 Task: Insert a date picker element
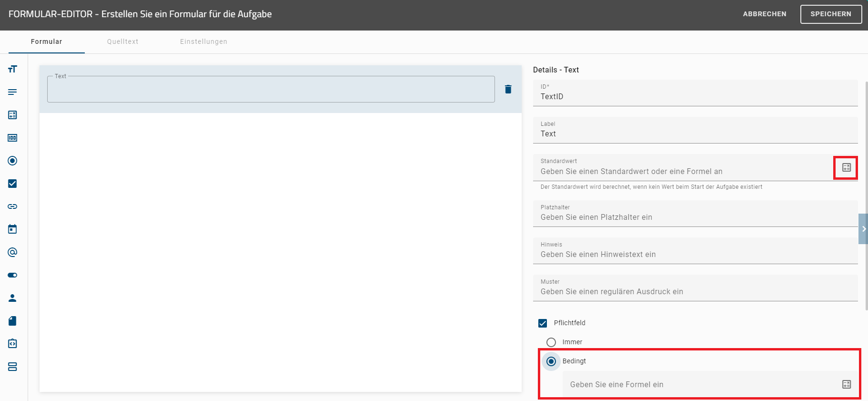pos(12,229)
